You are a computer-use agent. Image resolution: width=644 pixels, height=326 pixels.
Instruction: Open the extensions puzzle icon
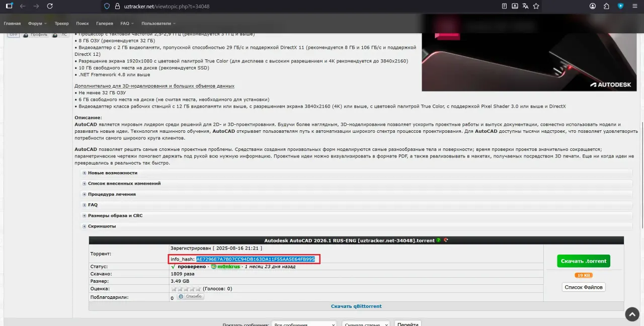coord(606,6)
